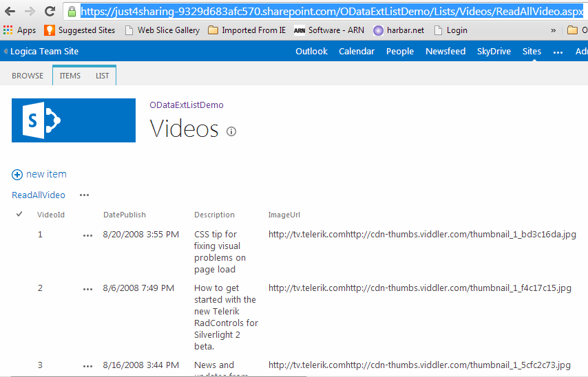The height and width of the screenshot is (377, 588).
Task: Click date 8/20/2008 3:55 PM
Action: pos(141,235)
